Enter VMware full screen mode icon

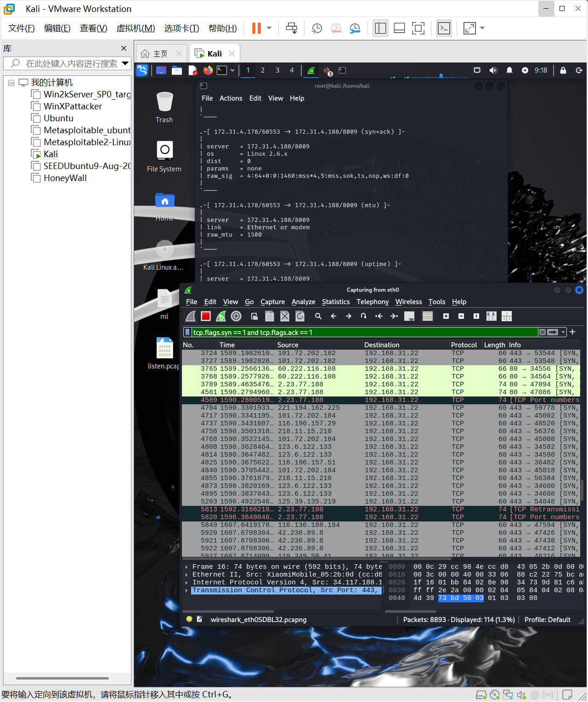click(x=418, y=28)
